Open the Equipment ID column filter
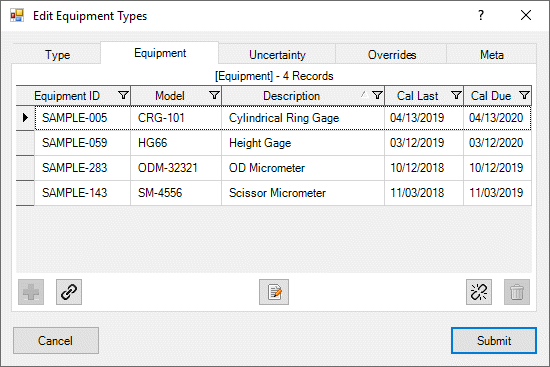 (123, 95)
